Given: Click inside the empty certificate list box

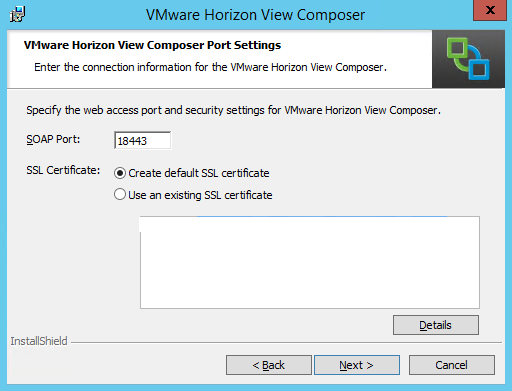Looking at the screenshot, I should [x=310, y=262].
